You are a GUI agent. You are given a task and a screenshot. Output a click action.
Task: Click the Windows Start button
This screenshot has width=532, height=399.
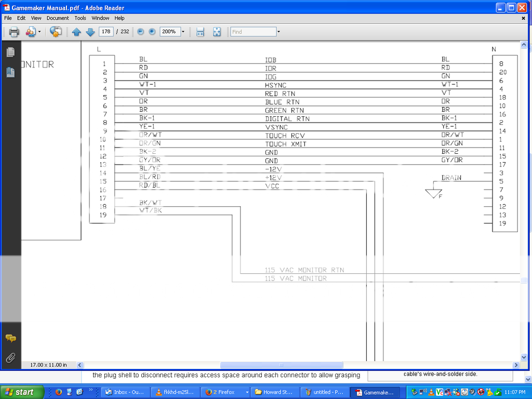click(19, 392)
